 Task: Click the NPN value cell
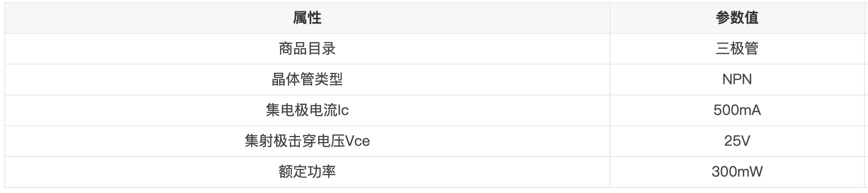coord(737,80)
